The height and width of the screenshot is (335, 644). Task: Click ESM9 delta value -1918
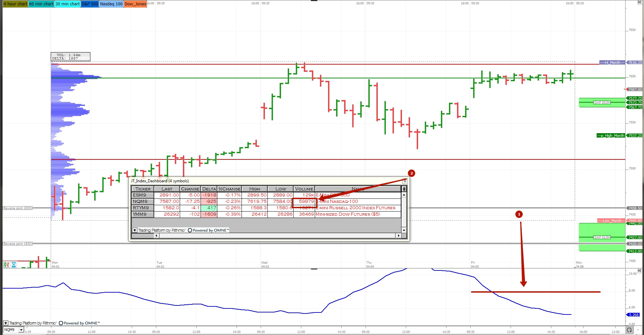[209, 195]
